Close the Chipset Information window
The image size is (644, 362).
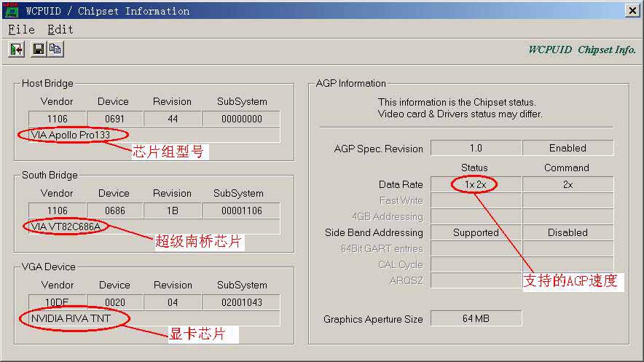(x=632, y=10)
